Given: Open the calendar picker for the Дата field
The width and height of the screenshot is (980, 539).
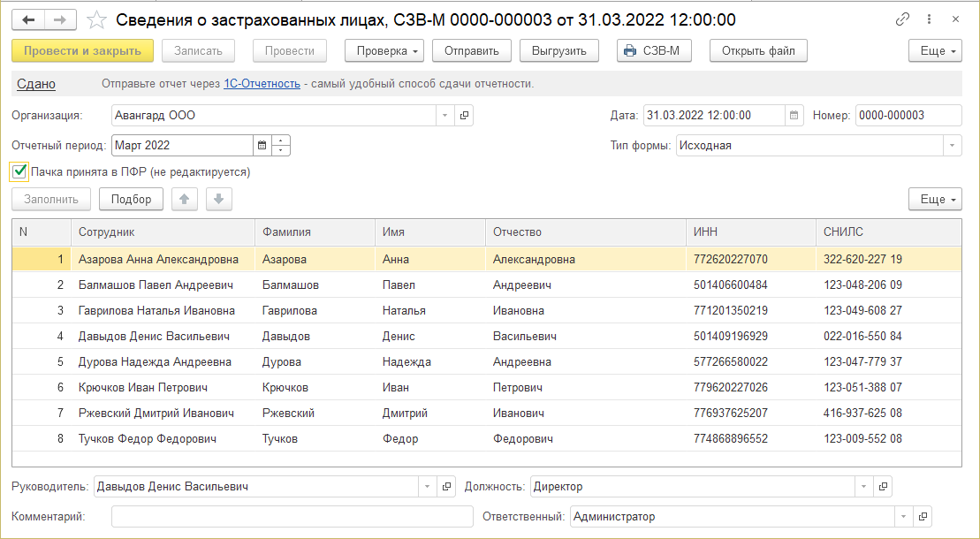Looking at the screenshot, I should (x=794, y=116).
